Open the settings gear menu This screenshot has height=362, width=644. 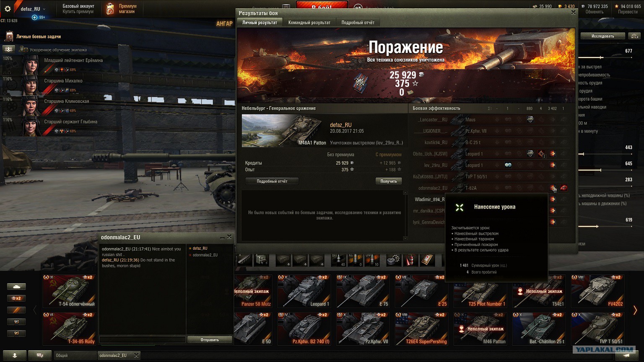tap(8, 9)
